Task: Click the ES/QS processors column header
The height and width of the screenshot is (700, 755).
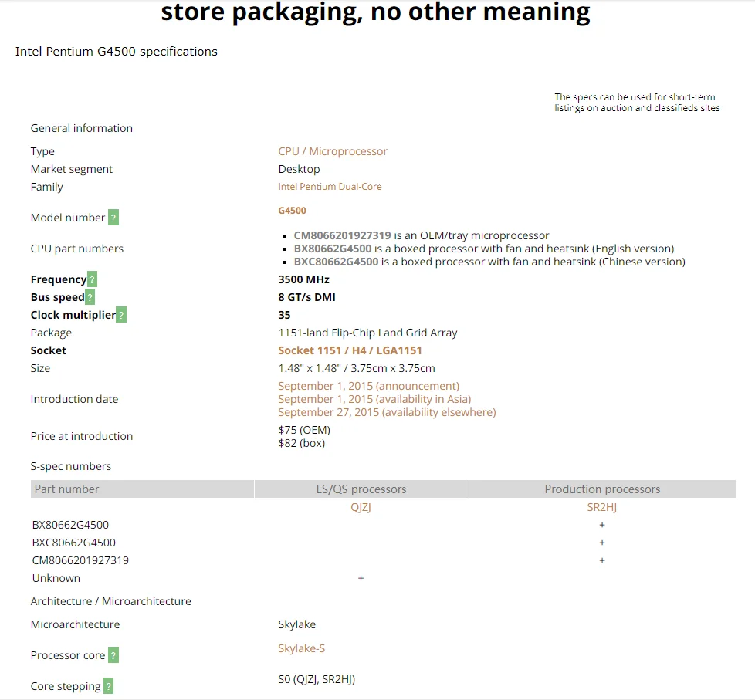Action: click(x=361, y=489)
